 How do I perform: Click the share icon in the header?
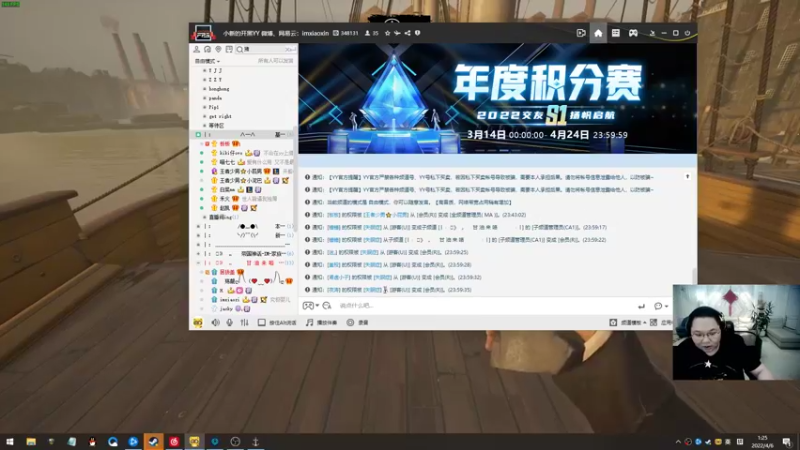click(x=407, y=33)
